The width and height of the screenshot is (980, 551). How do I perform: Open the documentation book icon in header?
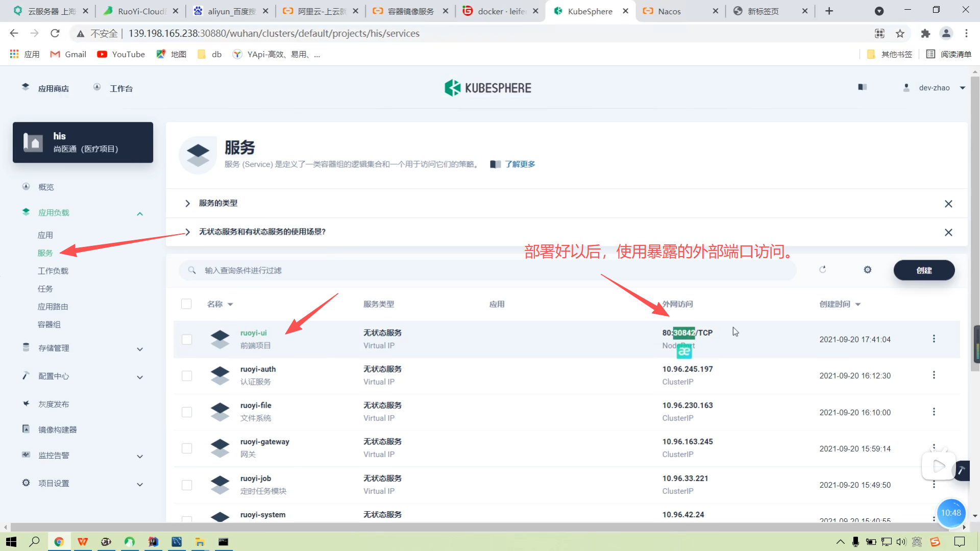tap(863, 87)
